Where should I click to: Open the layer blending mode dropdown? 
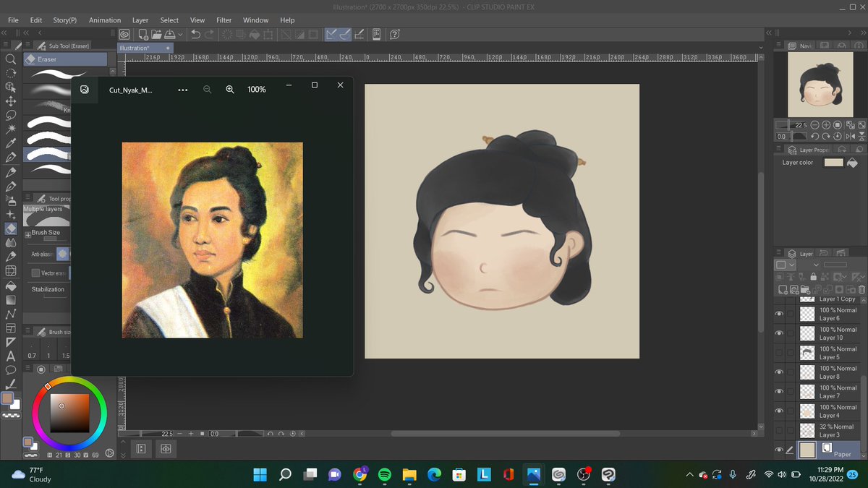[817, 265]
